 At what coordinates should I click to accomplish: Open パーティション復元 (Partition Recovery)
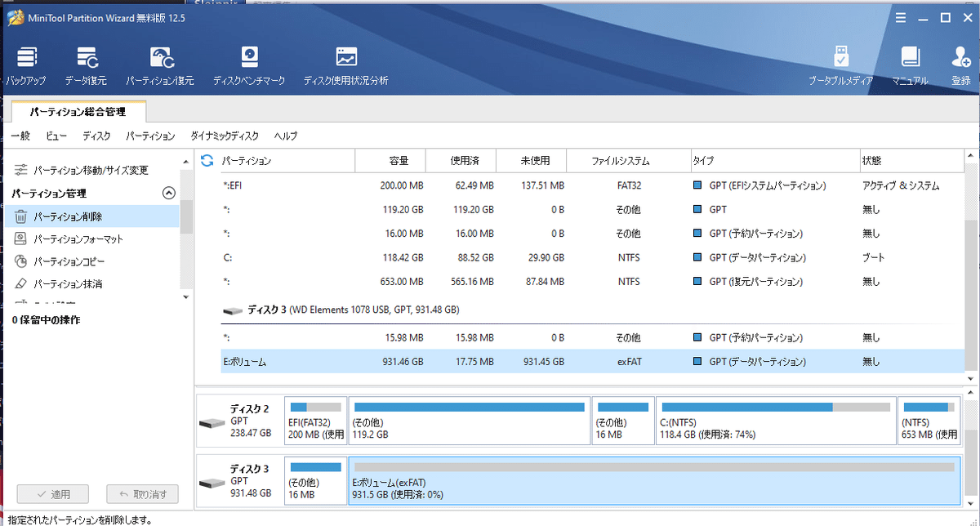160,66
